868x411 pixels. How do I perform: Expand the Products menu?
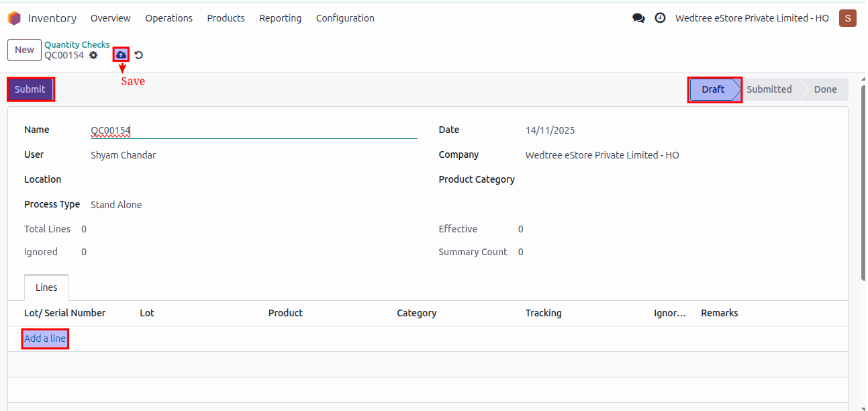click(226, 18)
